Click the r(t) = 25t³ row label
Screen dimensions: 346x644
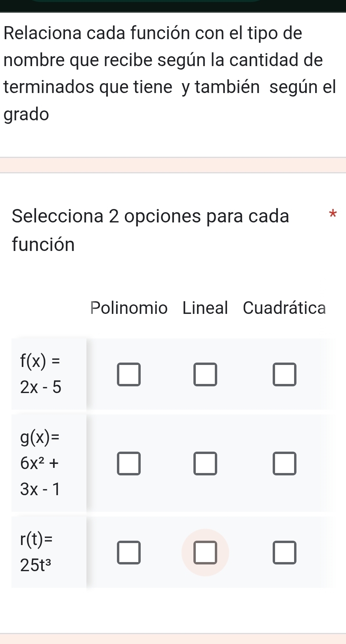tap(37, 552)
